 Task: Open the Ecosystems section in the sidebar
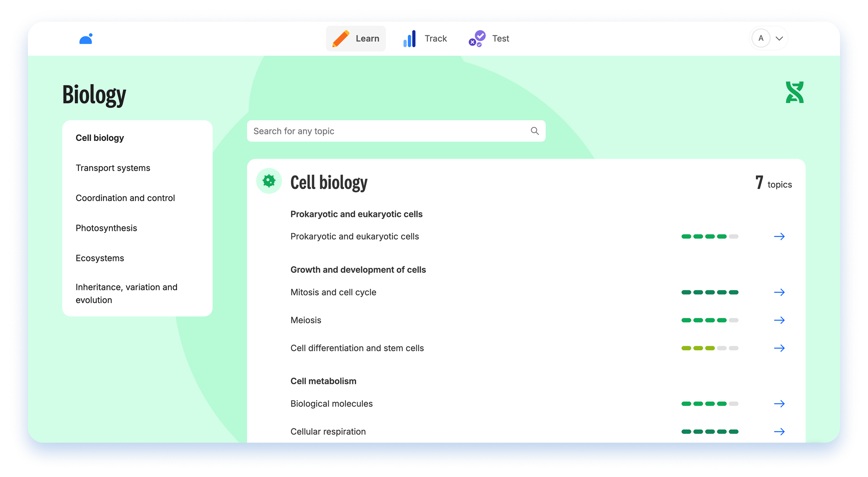(100, 258)
